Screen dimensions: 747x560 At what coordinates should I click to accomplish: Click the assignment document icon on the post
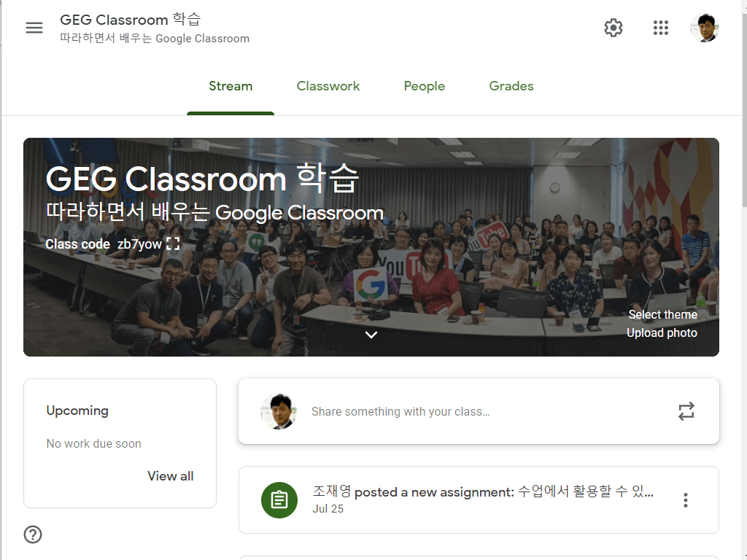[x=279, y=500]
